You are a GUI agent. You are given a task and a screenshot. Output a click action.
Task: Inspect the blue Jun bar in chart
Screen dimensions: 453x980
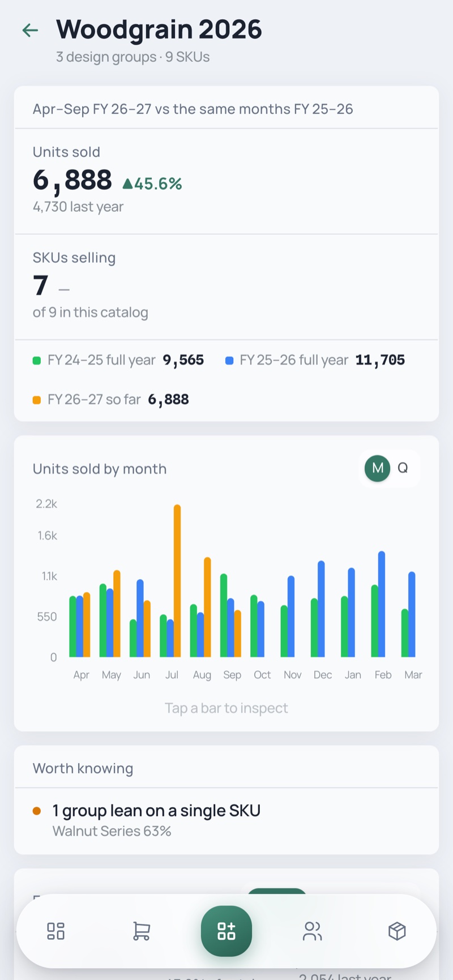(x=140, y=618)
